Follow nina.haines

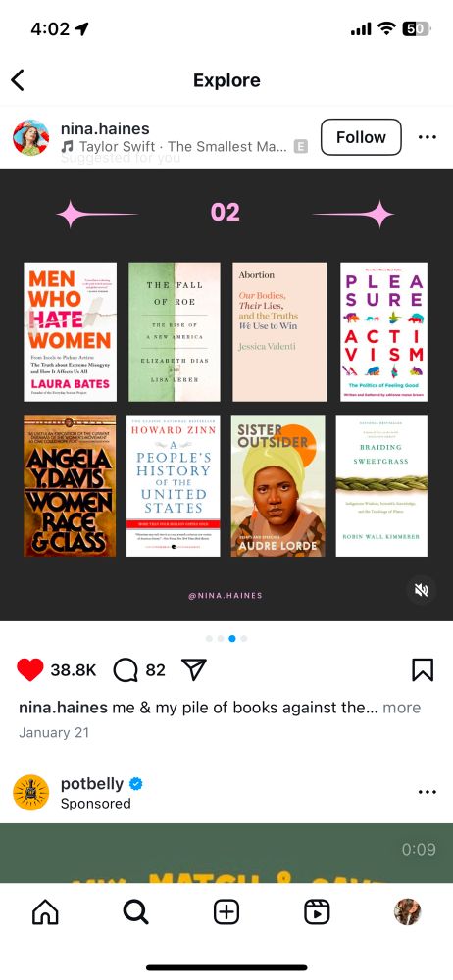361,137
